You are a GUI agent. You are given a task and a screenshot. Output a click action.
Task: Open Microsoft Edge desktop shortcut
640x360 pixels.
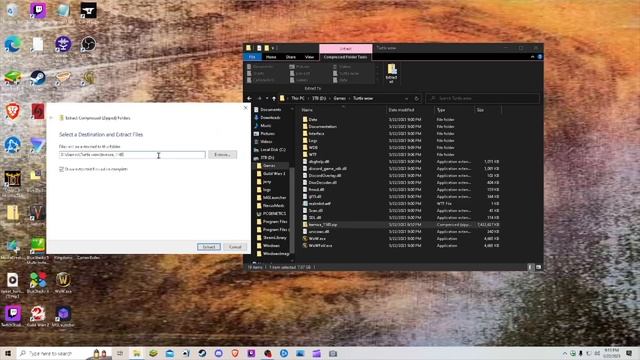click(x=13, y=45)
